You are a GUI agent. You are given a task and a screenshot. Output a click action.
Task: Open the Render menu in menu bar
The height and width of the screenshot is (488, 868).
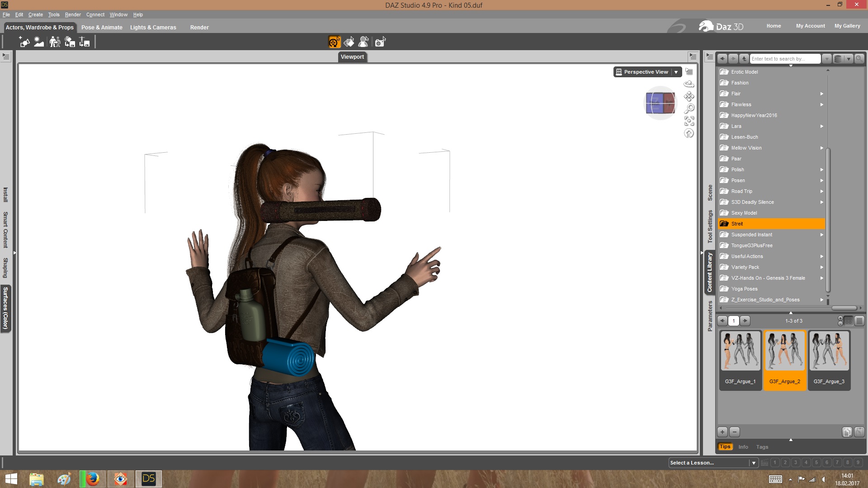tap(72, 14)
